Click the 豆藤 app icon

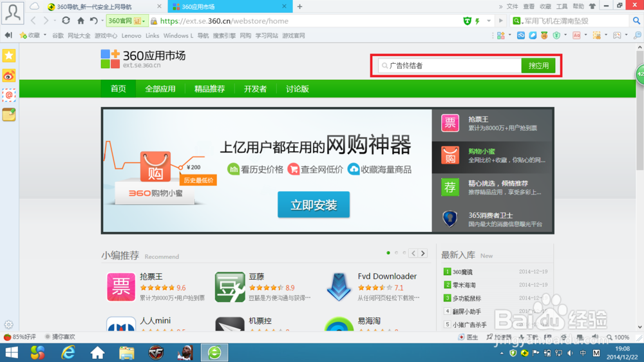pos(230,287)
